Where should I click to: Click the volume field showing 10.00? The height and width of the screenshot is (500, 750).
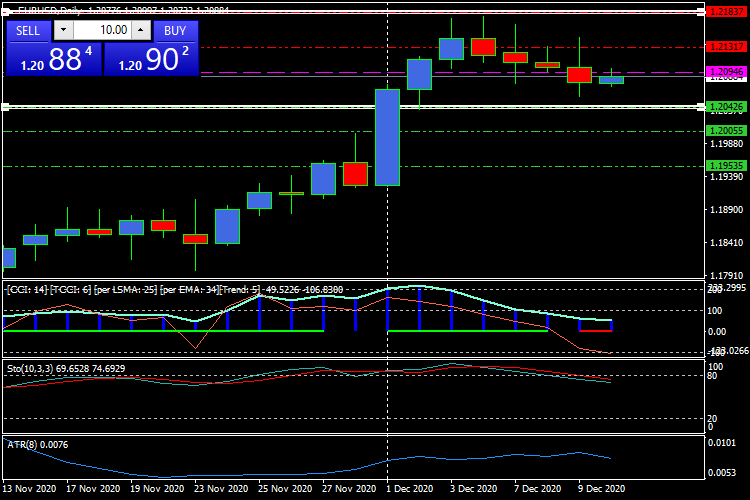click(x=102, y=30)
